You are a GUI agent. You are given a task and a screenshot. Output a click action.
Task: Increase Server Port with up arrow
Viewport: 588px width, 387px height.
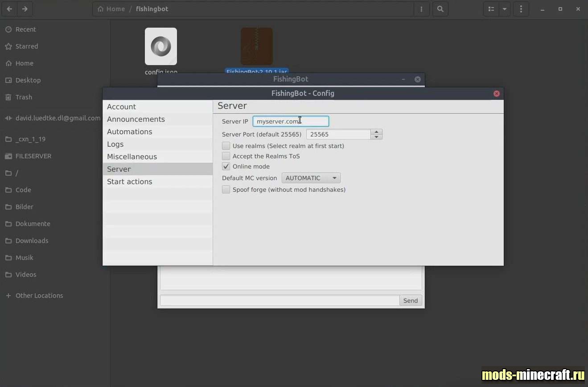[x=376, y=132]
